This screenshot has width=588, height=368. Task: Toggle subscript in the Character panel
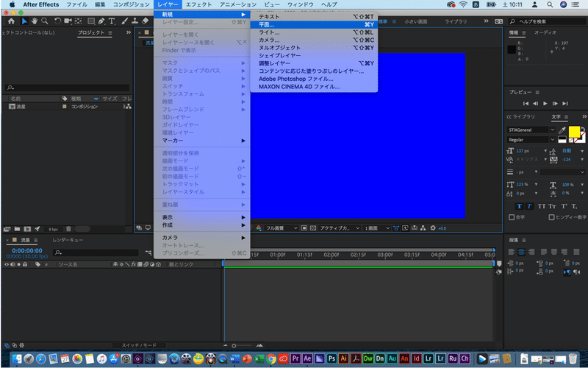point(574,206)
